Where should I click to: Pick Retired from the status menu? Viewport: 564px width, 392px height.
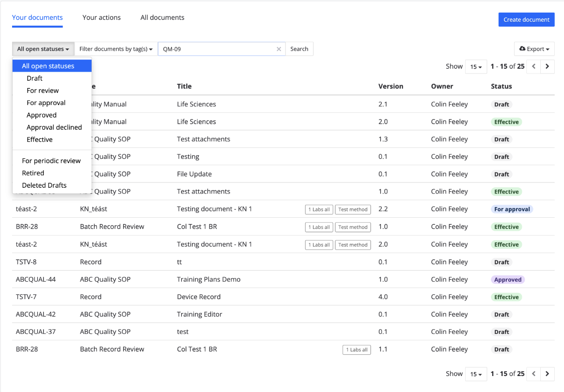pyautogui.click(x=33, y=173)
